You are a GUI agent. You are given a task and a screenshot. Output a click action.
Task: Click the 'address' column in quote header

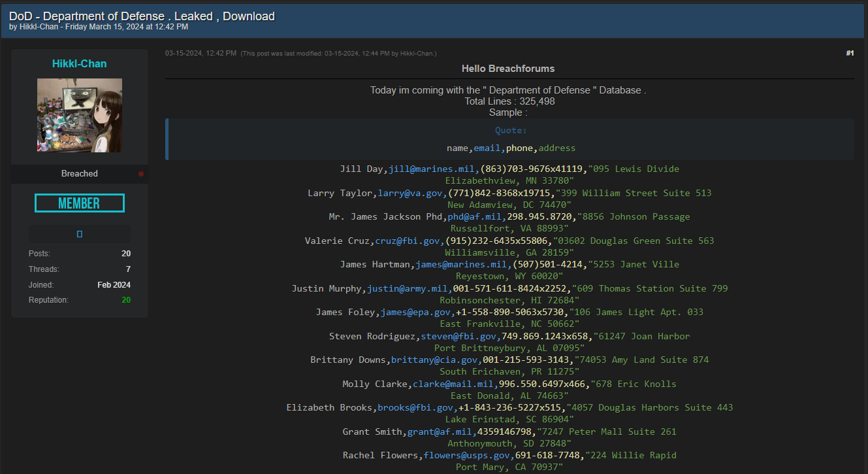click(557, 148)
